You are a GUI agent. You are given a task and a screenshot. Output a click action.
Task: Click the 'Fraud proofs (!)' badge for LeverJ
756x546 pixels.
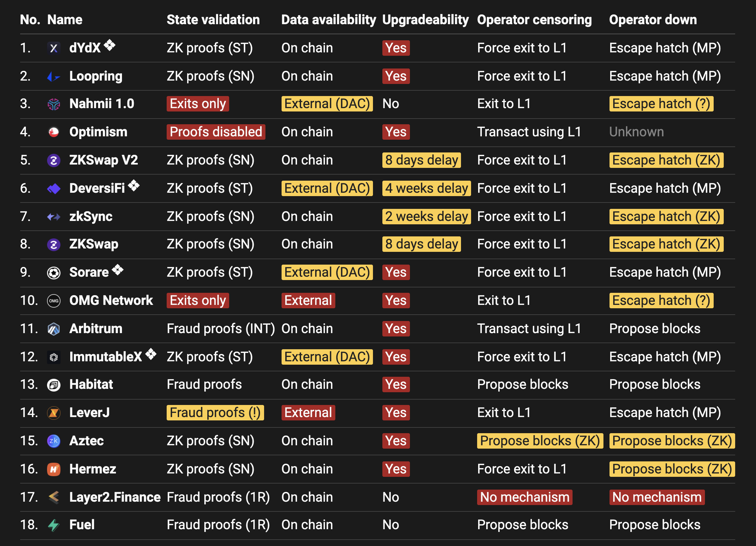pyautogui.click(x=215, y=413)
